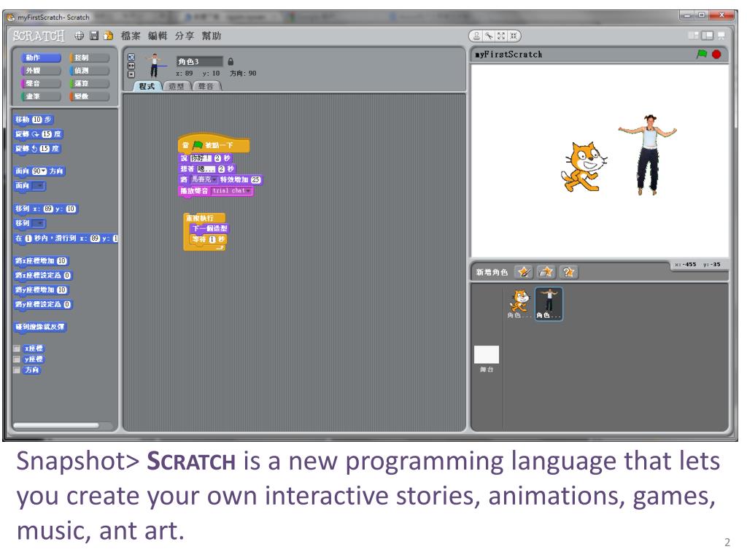747x560 pixels.
Task: Select the 外觀 block category
Action: pyautogui.click(x=41, y=71)
